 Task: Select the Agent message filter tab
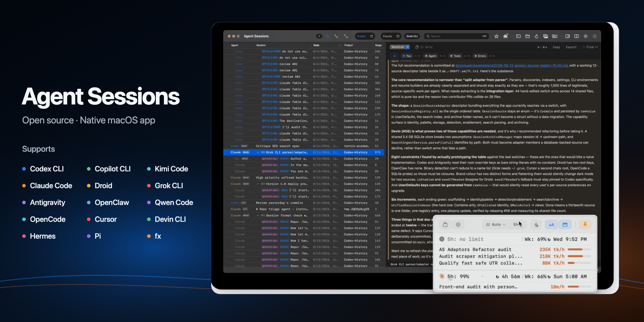click(x=431, y=56)
